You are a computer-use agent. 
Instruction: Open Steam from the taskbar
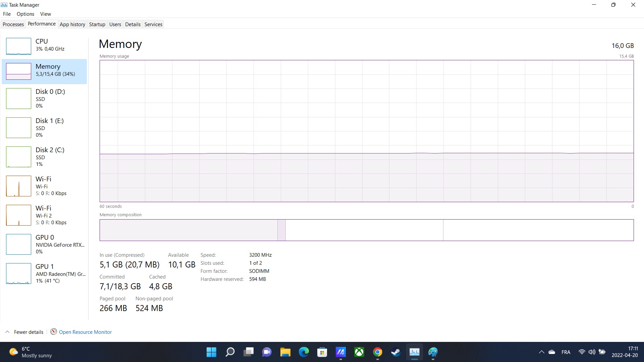396,352
